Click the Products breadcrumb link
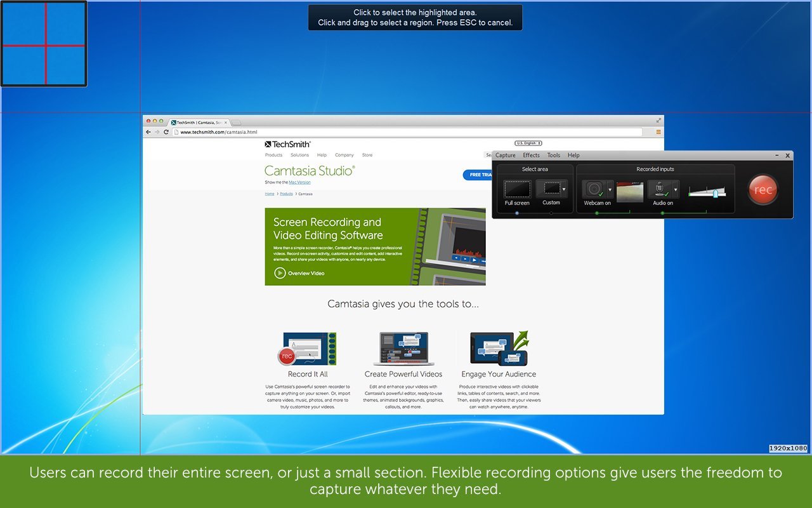The image size is (812, 508). (x=286, y=194)
